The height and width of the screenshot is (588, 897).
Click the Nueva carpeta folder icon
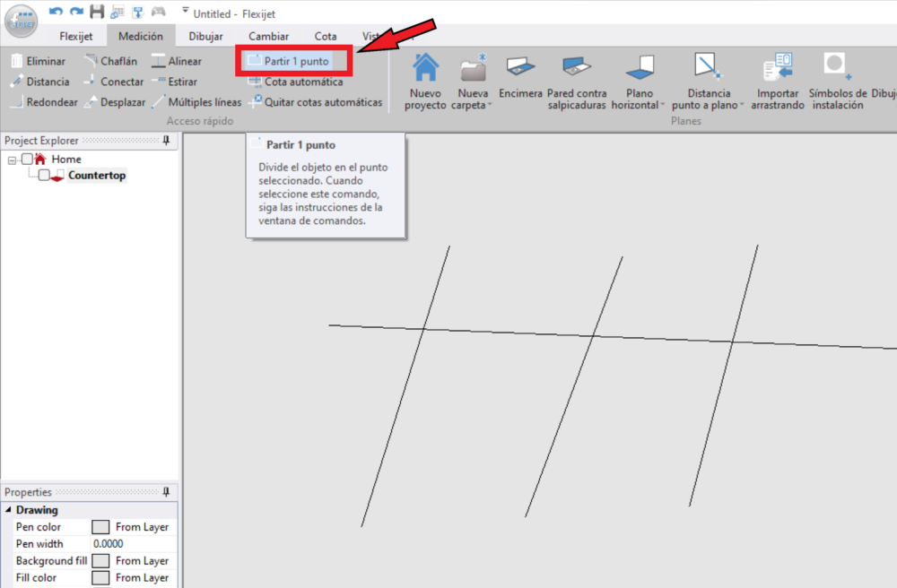click(473, 69)
